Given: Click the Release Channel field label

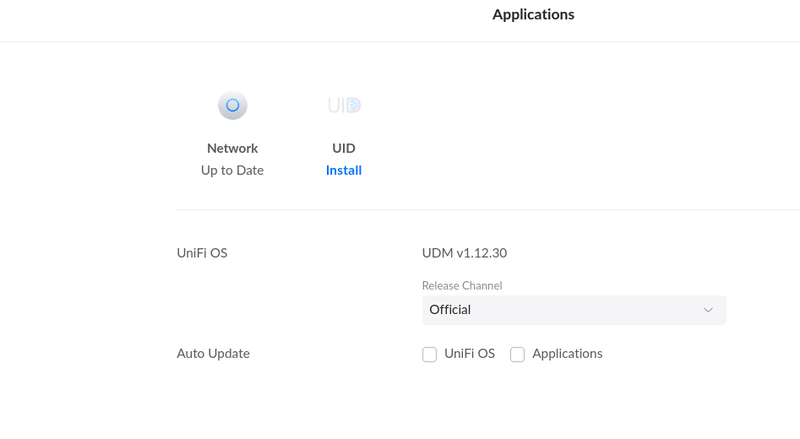Looking at the screenshot, I should 462,286.
